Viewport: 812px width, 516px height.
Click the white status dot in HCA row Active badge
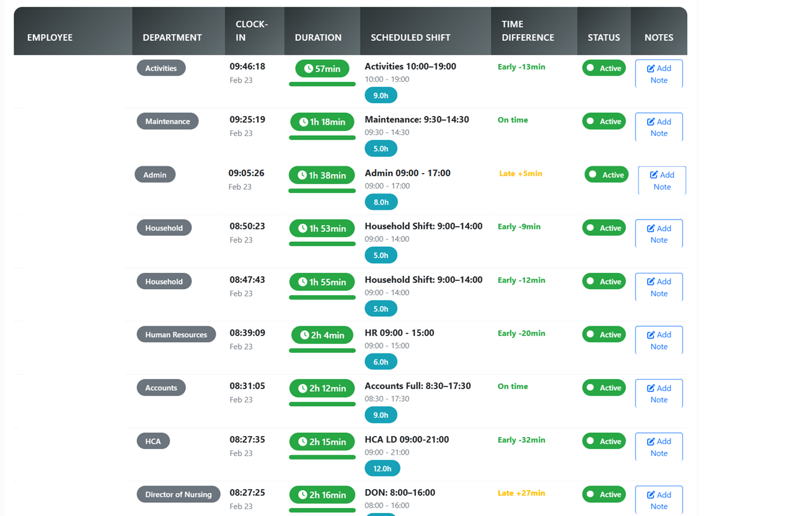coord(591,441)
